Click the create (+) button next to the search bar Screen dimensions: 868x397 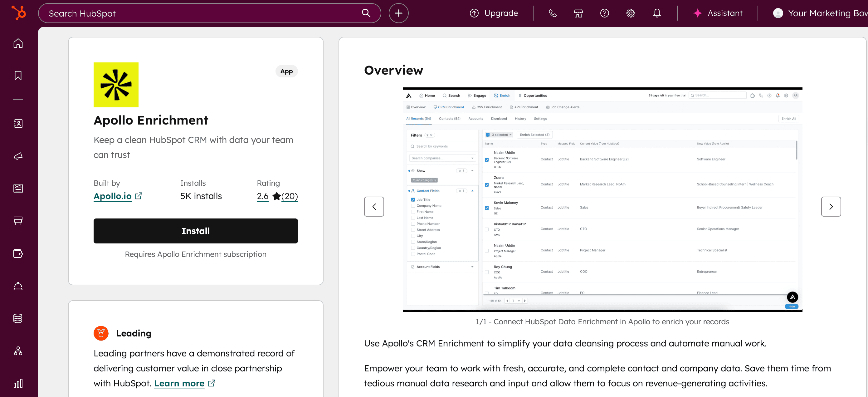[398, 13]
